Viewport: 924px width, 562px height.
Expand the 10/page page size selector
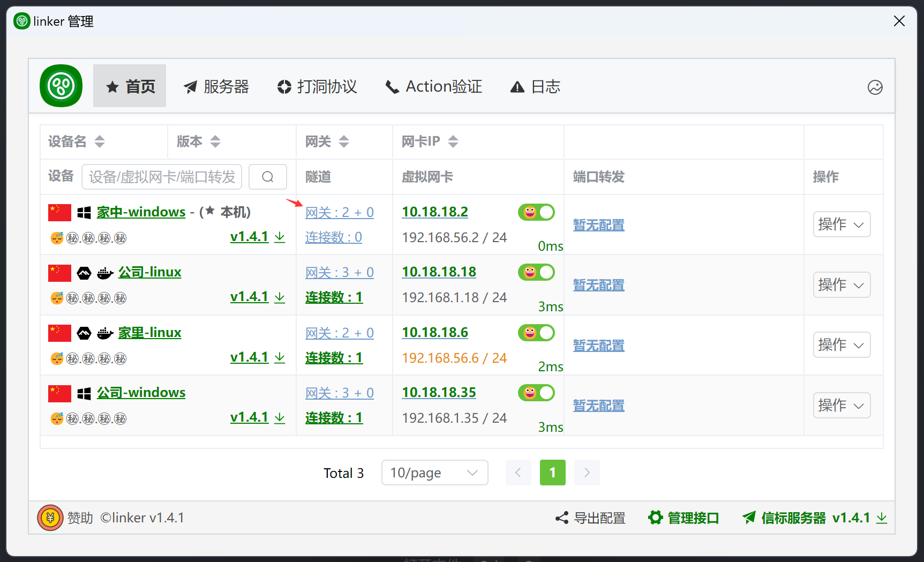click(x=434, y=473)
